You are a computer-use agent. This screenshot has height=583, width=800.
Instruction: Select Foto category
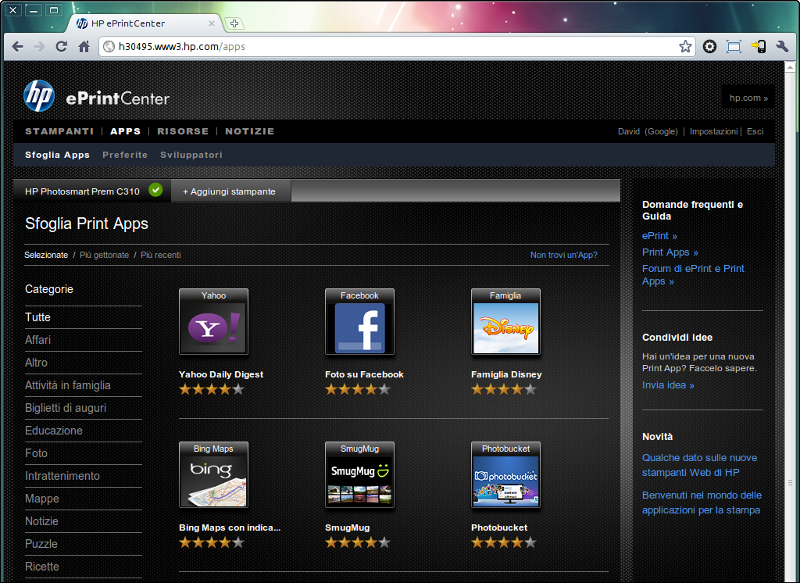click(36, 453)
